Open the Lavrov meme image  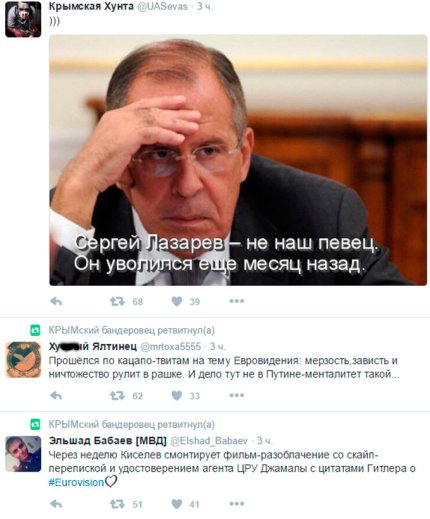[238, 160]
